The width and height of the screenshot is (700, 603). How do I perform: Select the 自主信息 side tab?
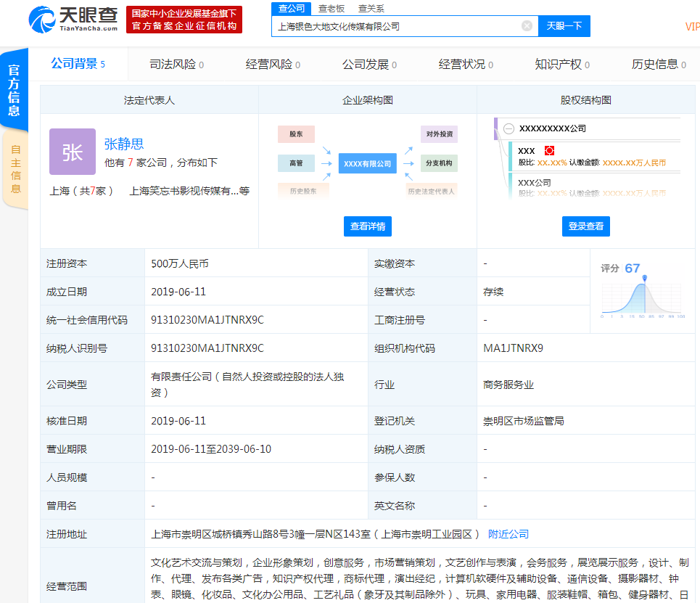[x=15, y=169]
